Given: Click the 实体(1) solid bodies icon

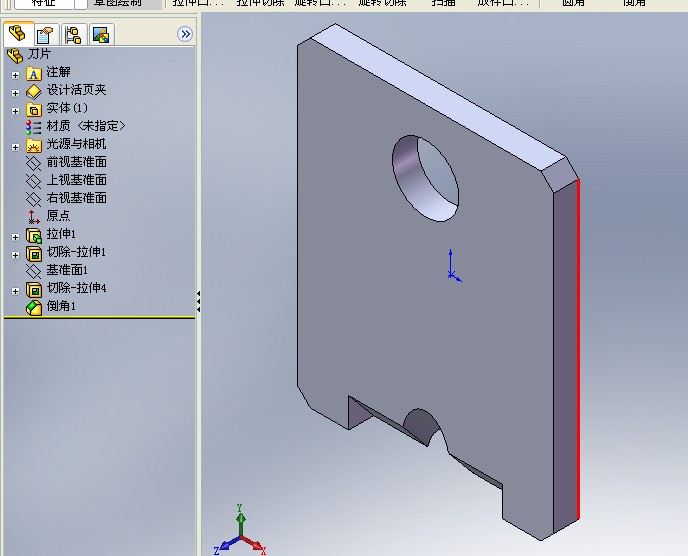Looking at the screenshot, I should point(34,109).
